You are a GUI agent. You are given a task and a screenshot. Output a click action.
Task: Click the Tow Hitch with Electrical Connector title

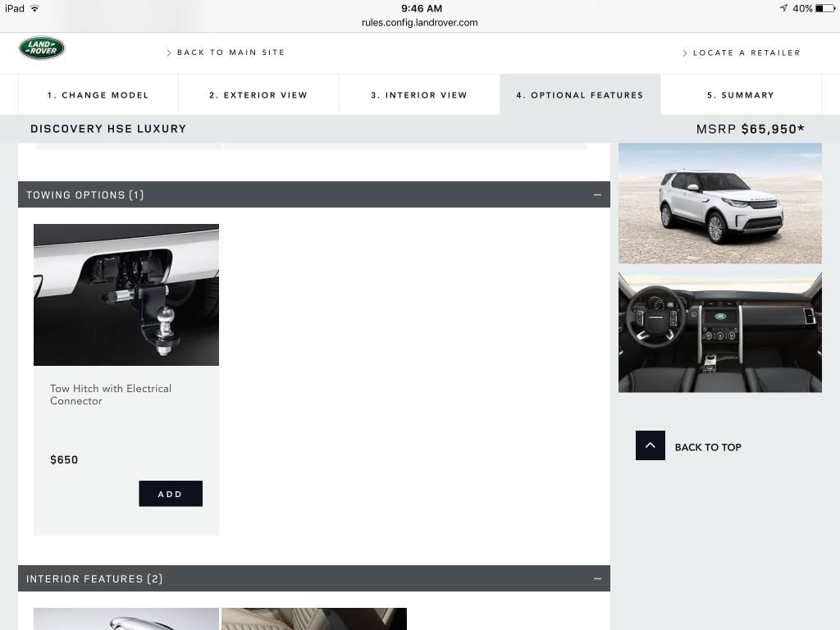pos(111,395)
